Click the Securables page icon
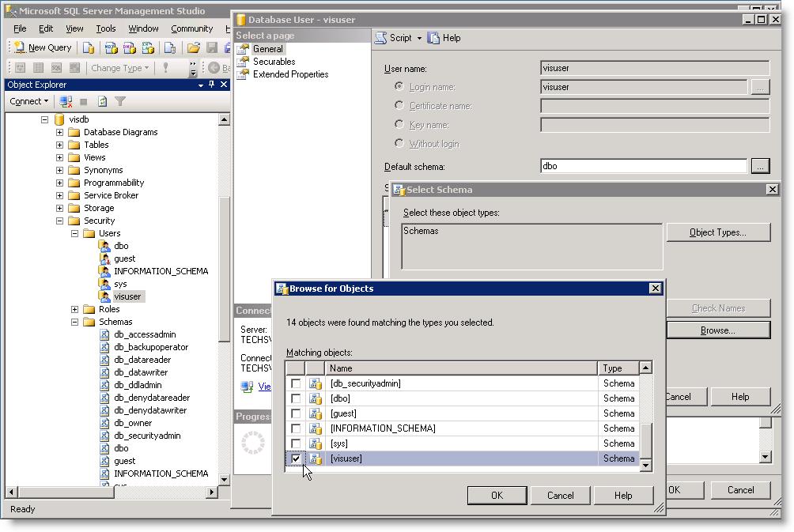Screen dimensions: 794x532 pyautogui.click(x=244, y=62)
